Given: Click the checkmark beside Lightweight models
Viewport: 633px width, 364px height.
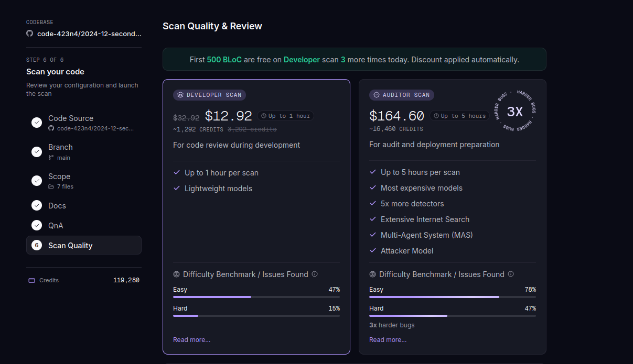Looking at the screenshot, I should tap(177, 188).
